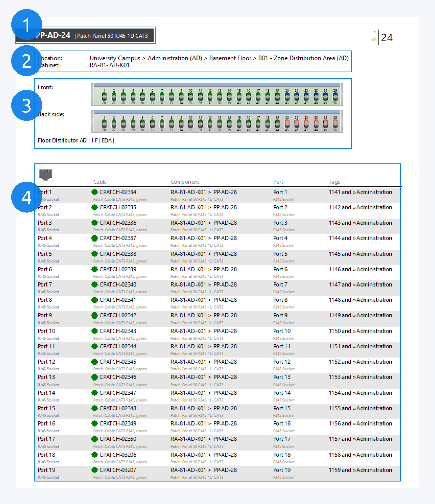Screen dimensions: 435x504
Task: Click the Component column header
Action: [x=185, y=182]
